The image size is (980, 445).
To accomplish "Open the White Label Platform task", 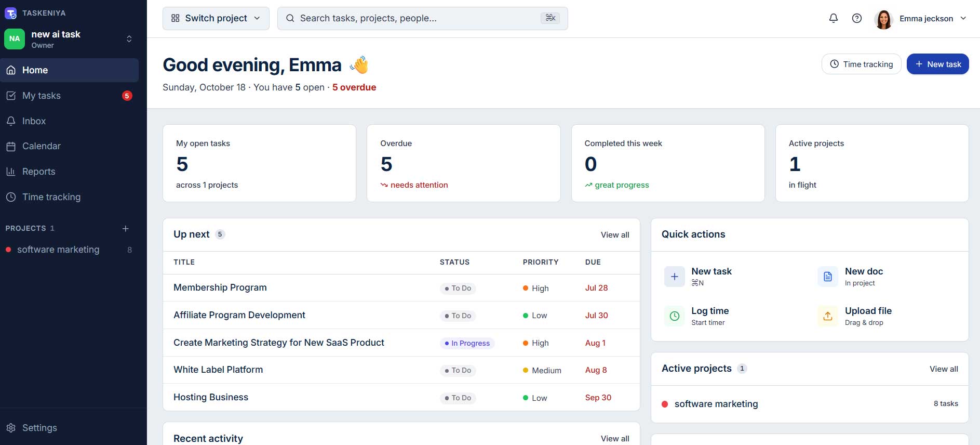I will pos(218,370).
